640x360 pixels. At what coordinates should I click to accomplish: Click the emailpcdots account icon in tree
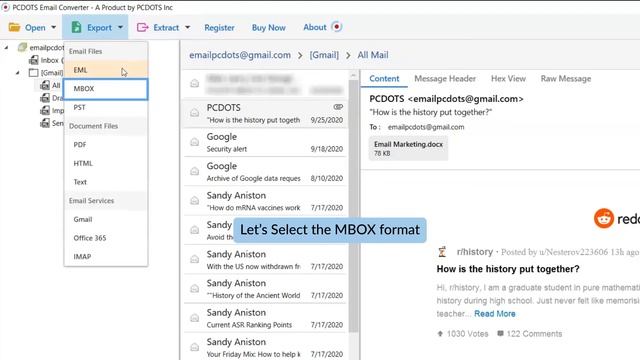22,47
